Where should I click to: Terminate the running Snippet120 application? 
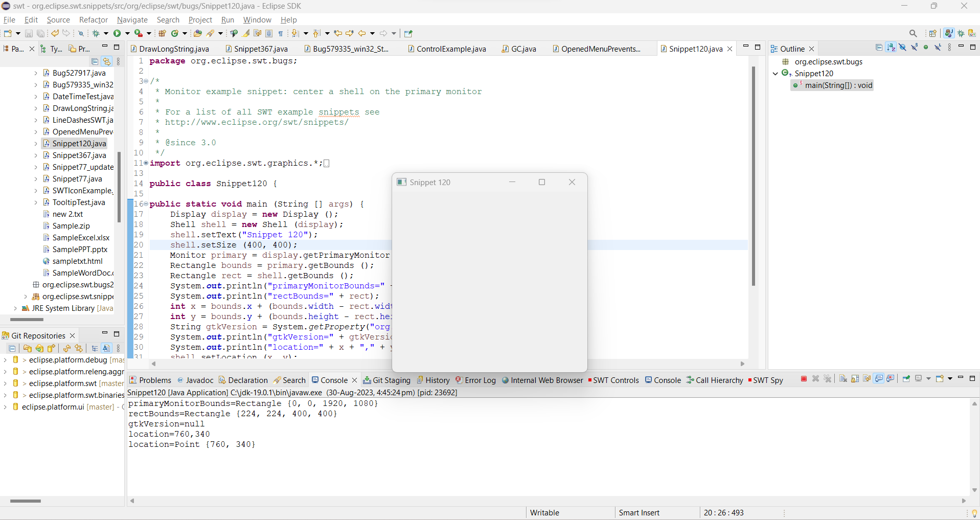[803, 379]
